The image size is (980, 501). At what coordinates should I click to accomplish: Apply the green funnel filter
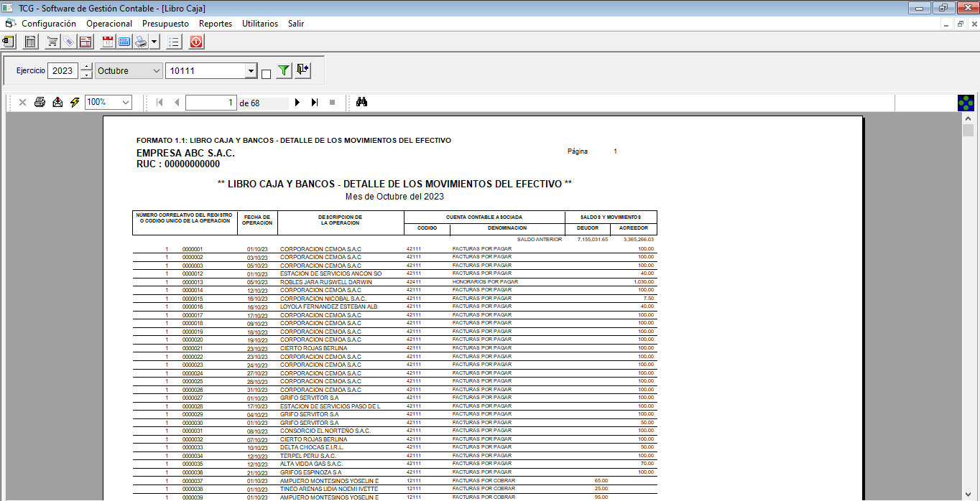pos(284,71)
